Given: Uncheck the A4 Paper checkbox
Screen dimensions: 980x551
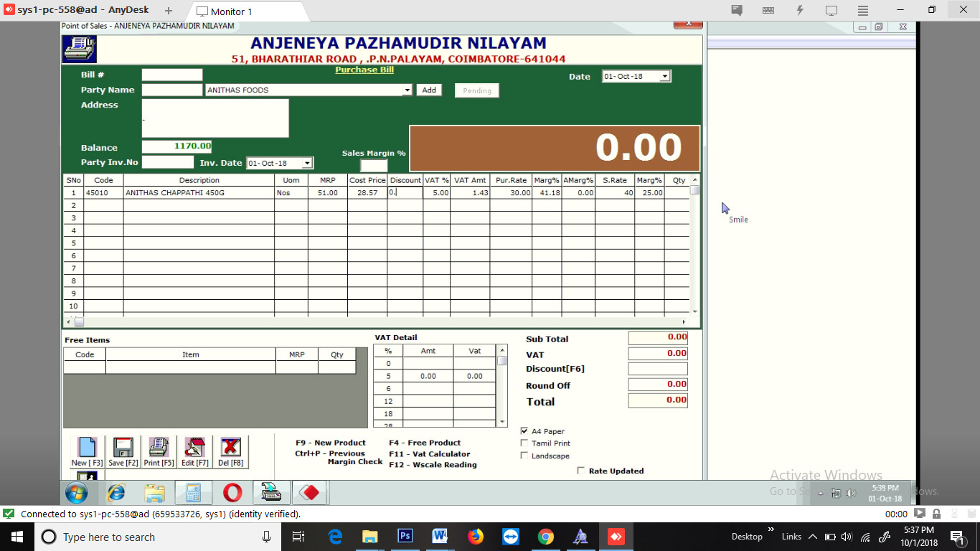Looking at the screenshot, I should tap(524, 431).
